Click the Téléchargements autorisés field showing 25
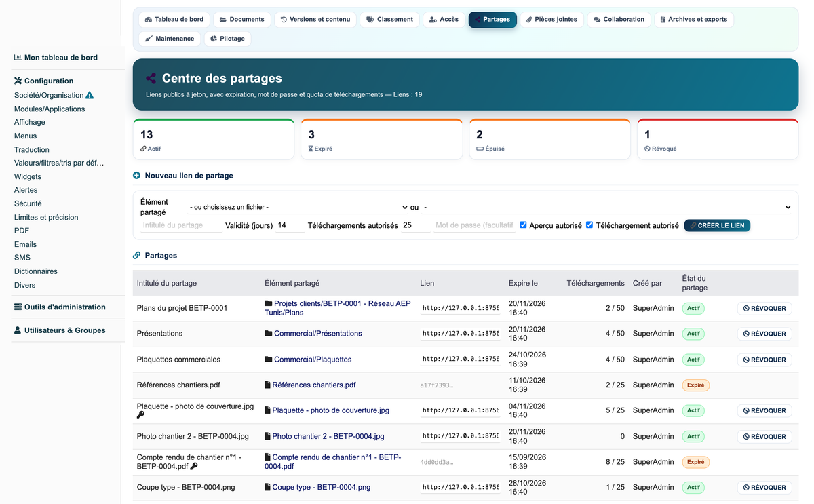The image size is (814, 504). 415,225
